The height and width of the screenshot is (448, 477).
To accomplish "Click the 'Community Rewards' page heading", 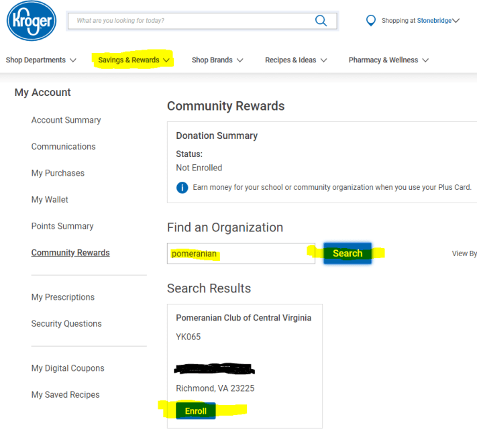I will [225, 106].
